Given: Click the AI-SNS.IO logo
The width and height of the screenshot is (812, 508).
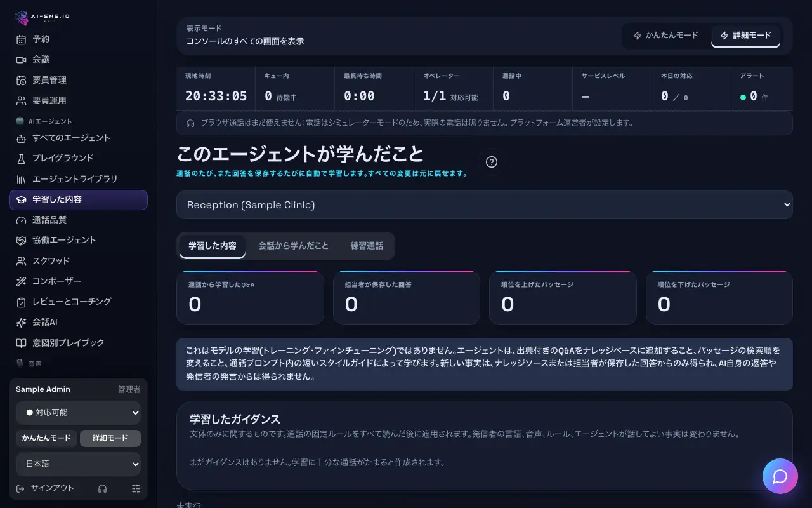Looking at the screenshot, I should (44, 18).
